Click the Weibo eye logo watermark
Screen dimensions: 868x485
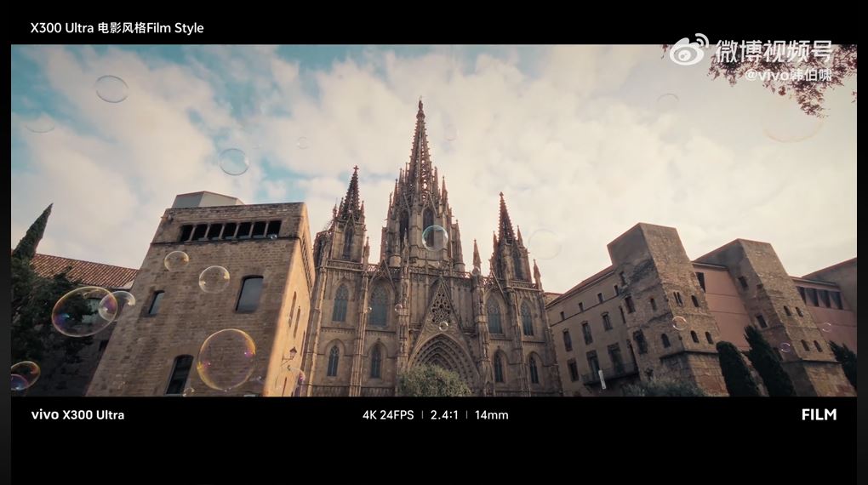tap(688, 50)
